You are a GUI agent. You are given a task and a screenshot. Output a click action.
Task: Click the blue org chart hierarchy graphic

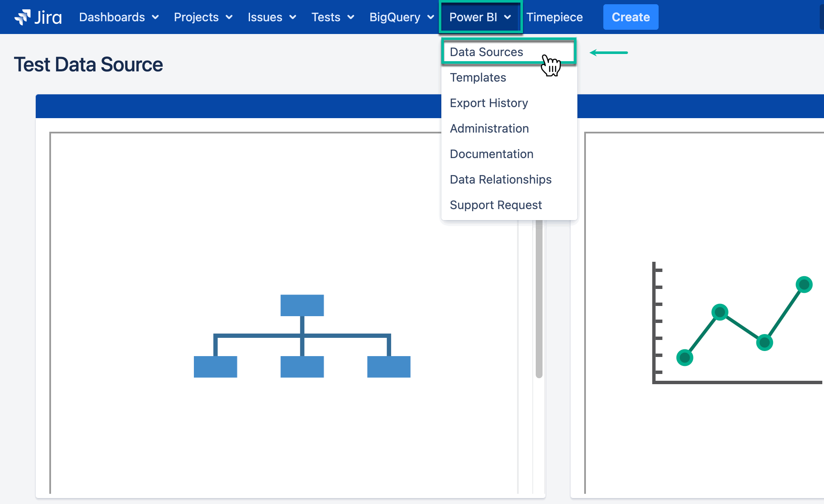[302, 336]
